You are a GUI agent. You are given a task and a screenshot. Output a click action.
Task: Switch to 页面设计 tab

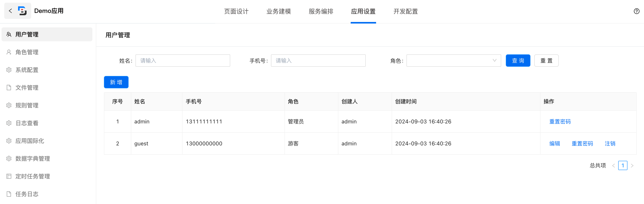[x=236, y=12]
